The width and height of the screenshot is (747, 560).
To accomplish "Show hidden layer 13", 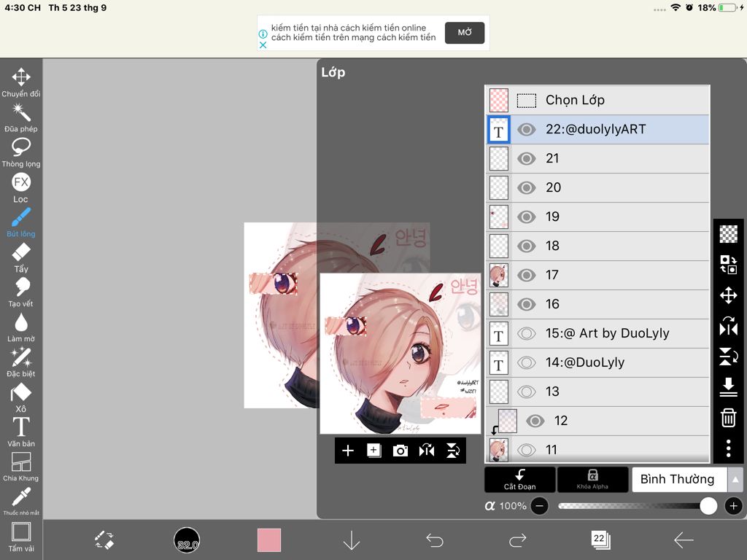I will 527,392.
